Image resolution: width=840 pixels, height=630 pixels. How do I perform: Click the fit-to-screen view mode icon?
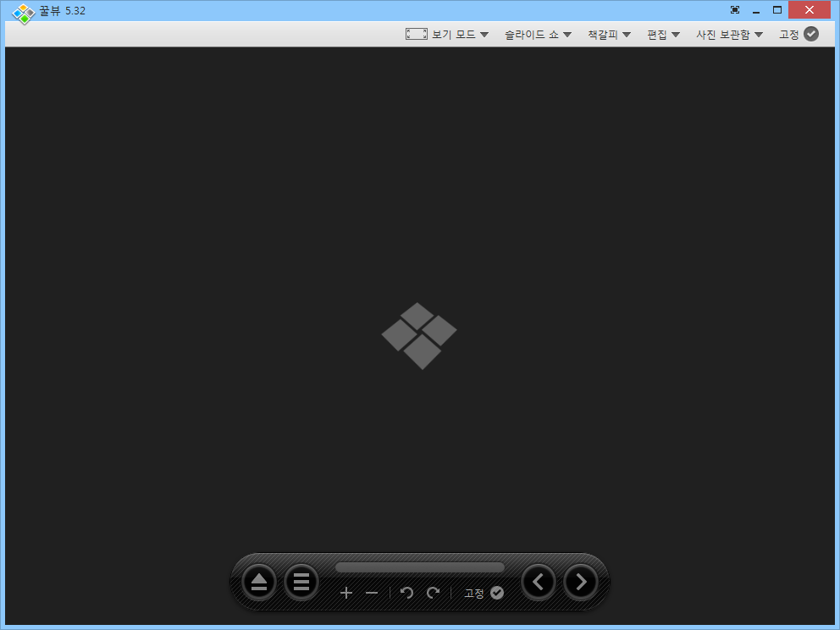click(x=417, y=34)
